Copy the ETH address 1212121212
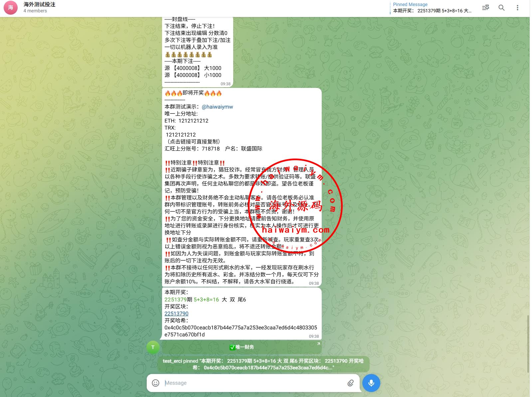Screen dimensions: 532x397 pos(193,121)
